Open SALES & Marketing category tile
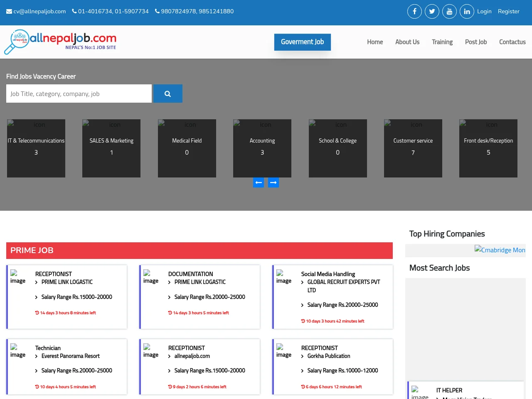The width and height of the screenshot is (532, 399). [x=111, y=148]
